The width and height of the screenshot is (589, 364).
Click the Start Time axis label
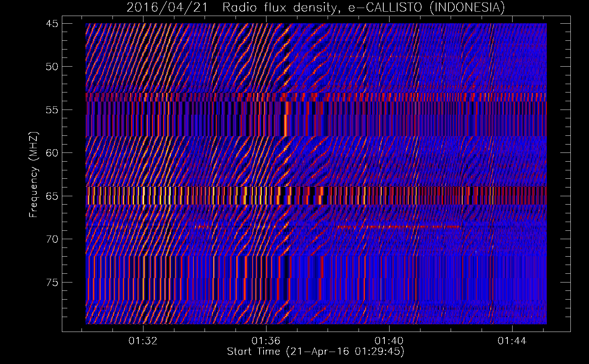point(316,352)
